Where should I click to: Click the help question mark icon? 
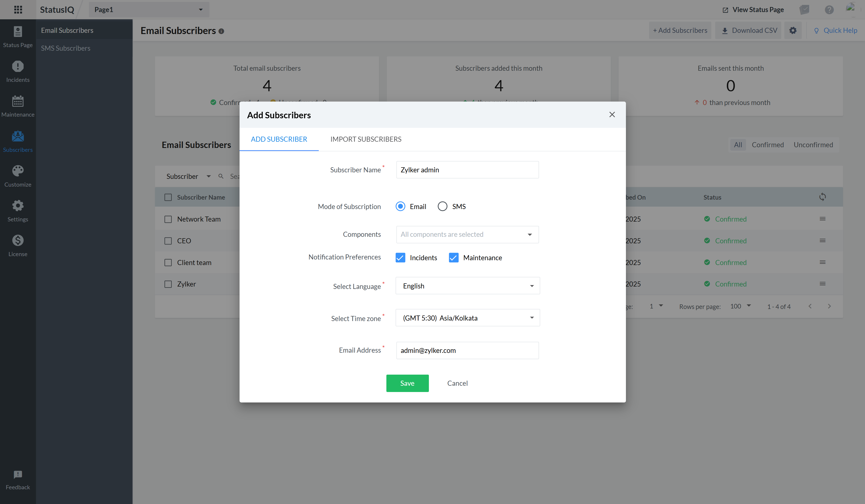point(829,10)
